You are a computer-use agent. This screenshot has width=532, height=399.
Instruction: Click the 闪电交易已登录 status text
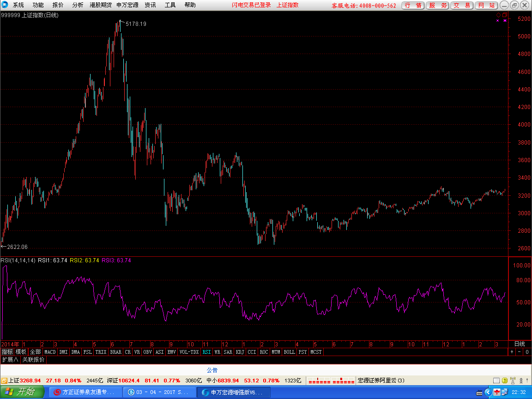251,5
